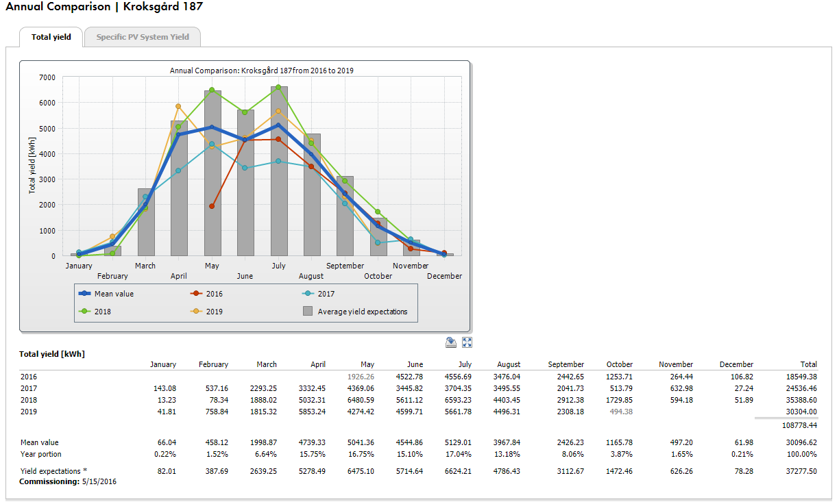Click the gray Average yield expectations swatch

coord(308,312)
